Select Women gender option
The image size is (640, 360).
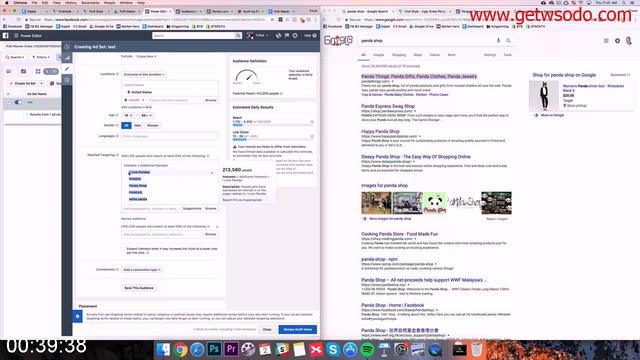[x=153, y=125]
